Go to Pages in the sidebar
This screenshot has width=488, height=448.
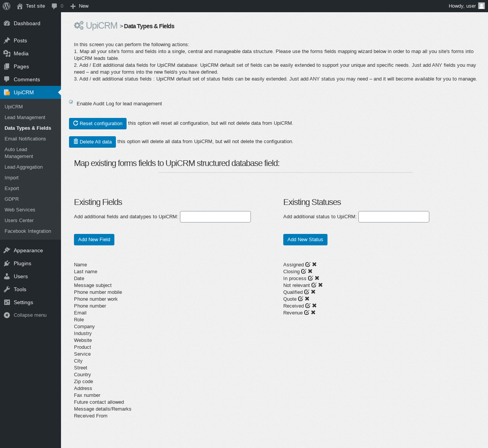(x=30, y=66)
